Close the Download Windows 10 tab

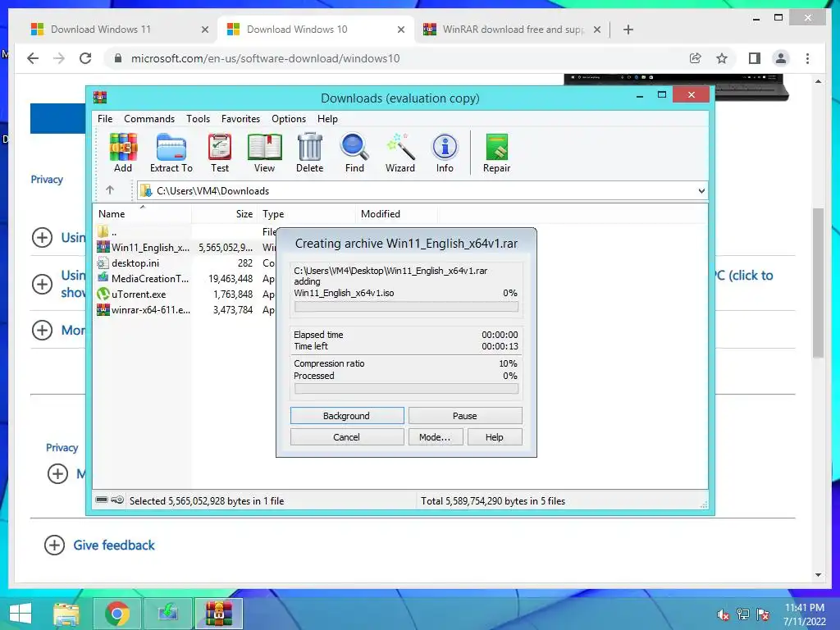[400, 30]
